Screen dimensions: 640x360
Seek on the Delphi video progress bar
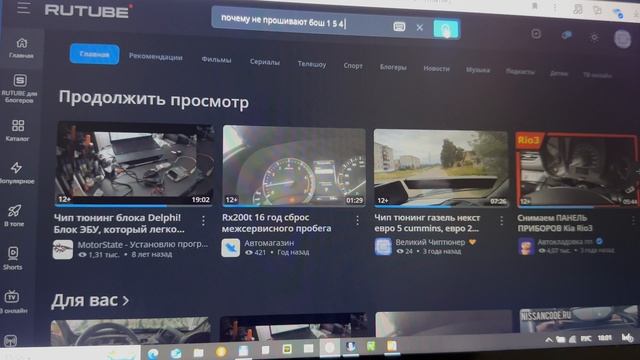click(134, 205)
